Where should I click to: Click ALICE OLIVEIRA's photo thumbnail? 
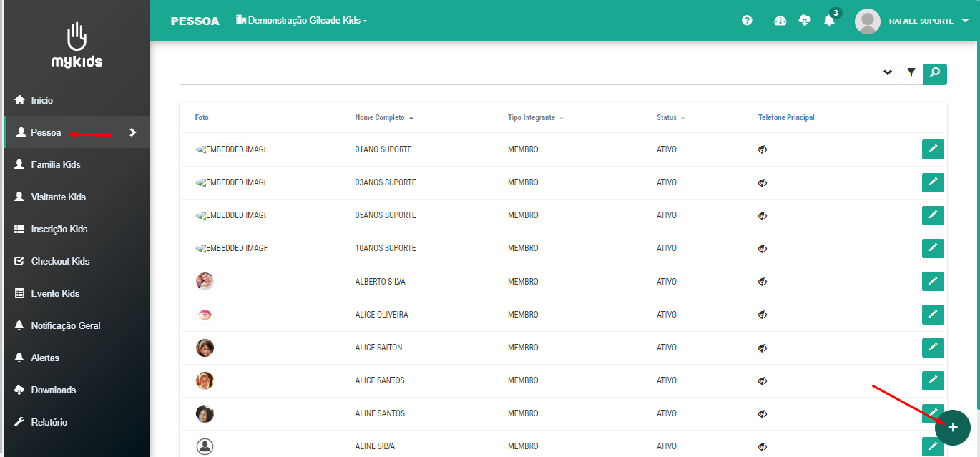205,315
